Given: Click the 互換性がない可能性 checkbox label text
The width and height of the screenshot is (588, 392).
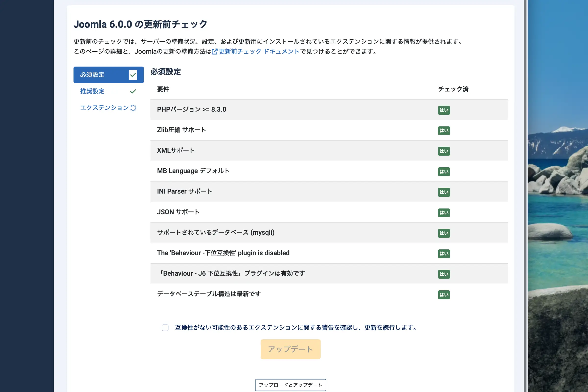Looking at the screenshot, I should [296, 328].
